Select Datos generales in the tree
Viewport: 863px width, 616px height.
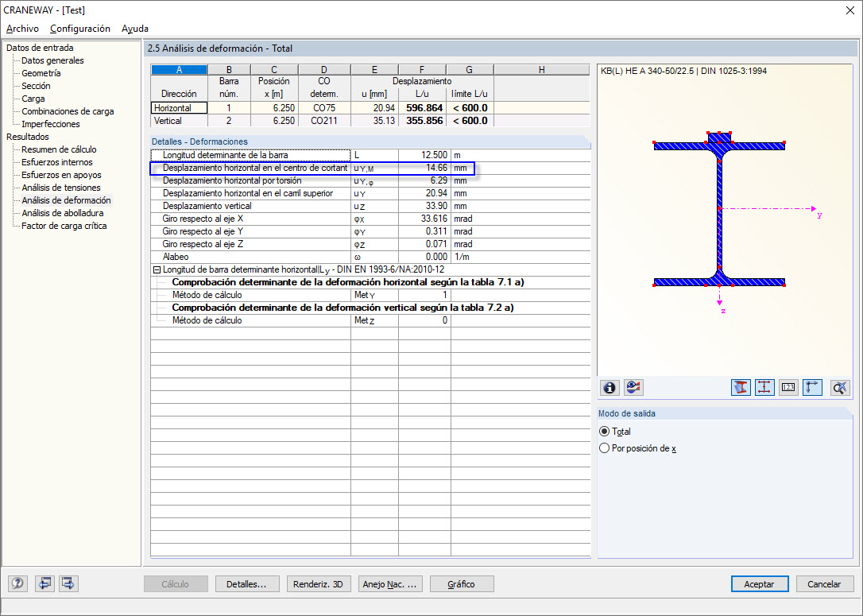(x=52, y=60)
